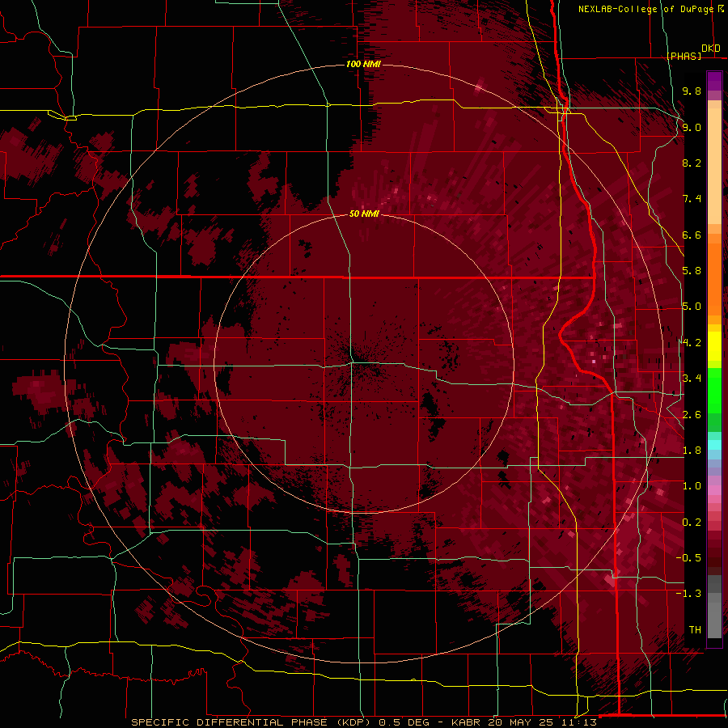
Task: Click the orange segment of the color bar
Action: [714, 278]
